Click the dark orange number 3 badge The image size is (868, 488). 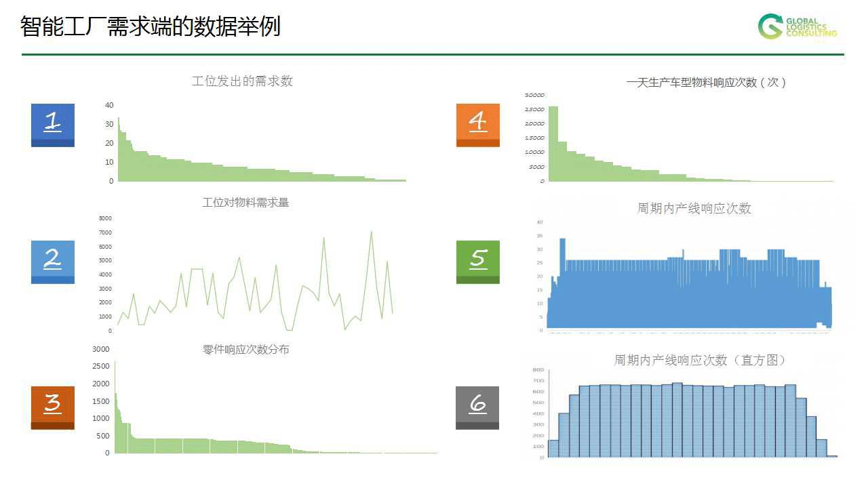coord(53,407)
